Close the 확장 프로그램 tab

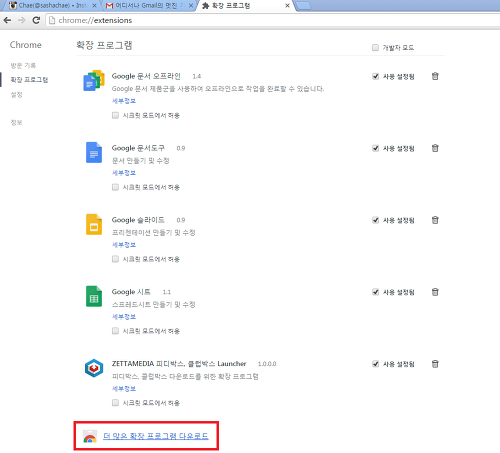click(287, 6)
